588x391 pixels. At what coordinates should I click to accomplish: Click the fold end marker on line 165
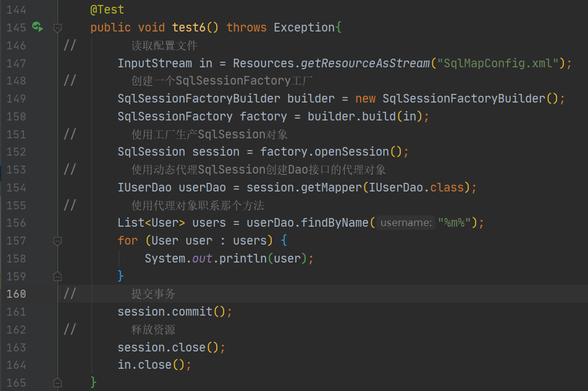tap(57, 382)
